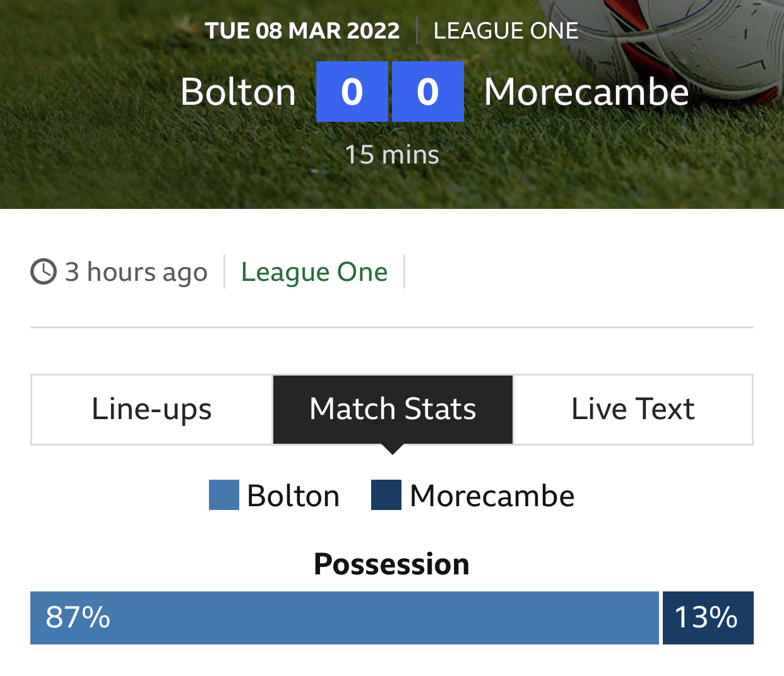Click the LEAGUE ONE header label

click(x=506, y=31)
